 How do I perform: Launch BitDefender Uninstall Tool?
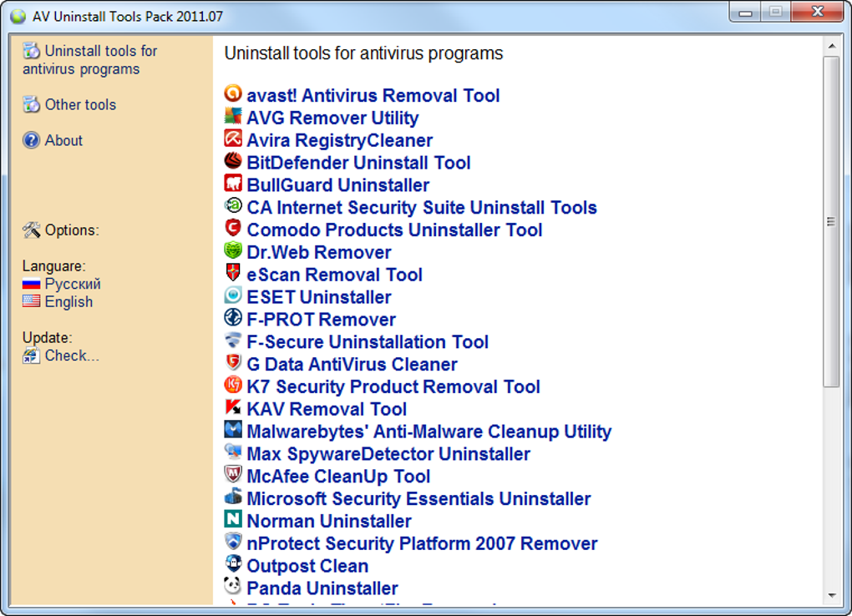pyautogui.click(x=358, y=163)
